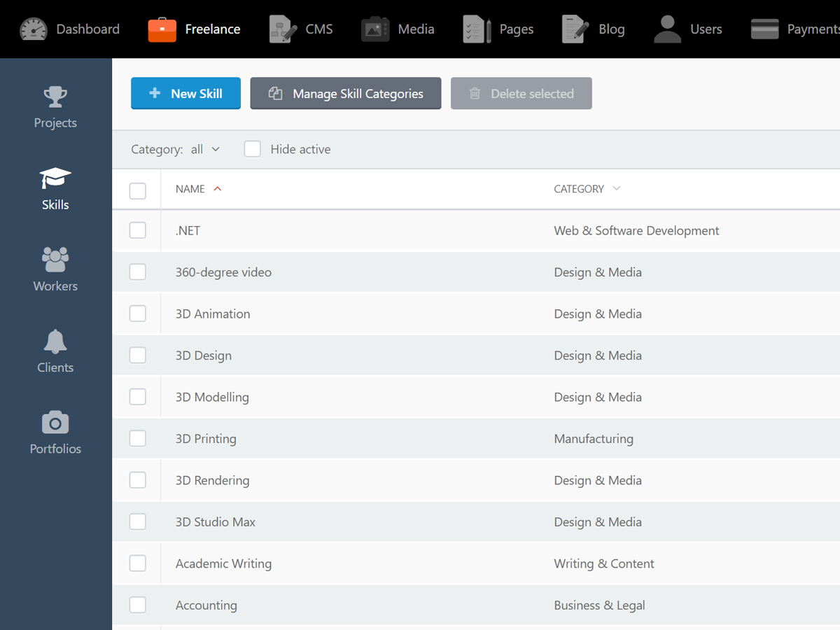
Task: Open the Accounting skill
Action: click(206, 605)
